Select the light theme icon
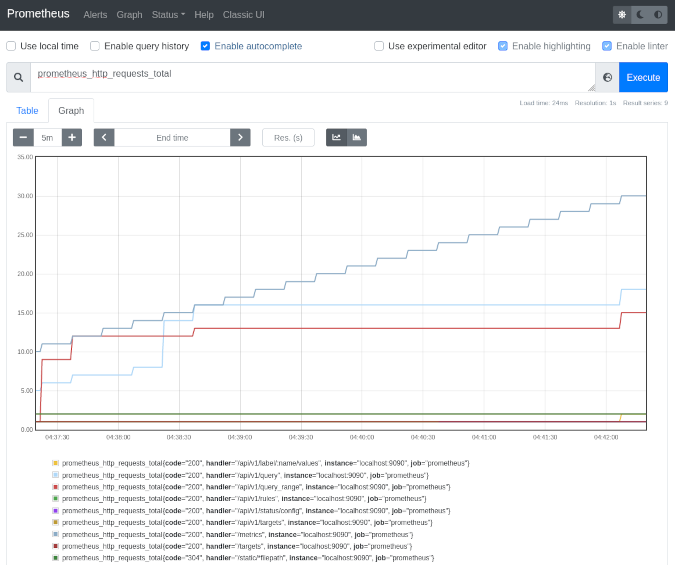Viewport: 675px width, 565px height. tap(622, 15)
